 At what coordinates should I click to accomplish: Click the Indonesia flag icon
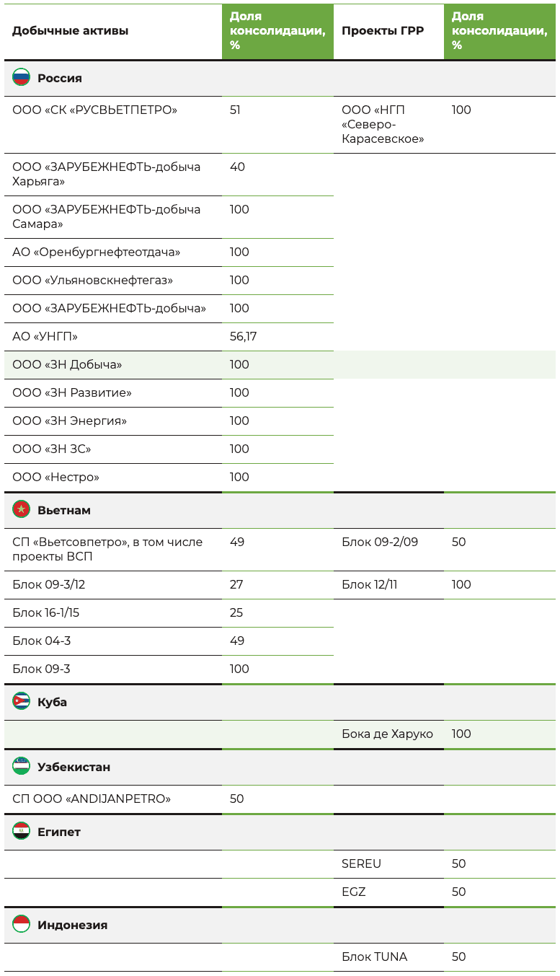(x=21, y=925)
